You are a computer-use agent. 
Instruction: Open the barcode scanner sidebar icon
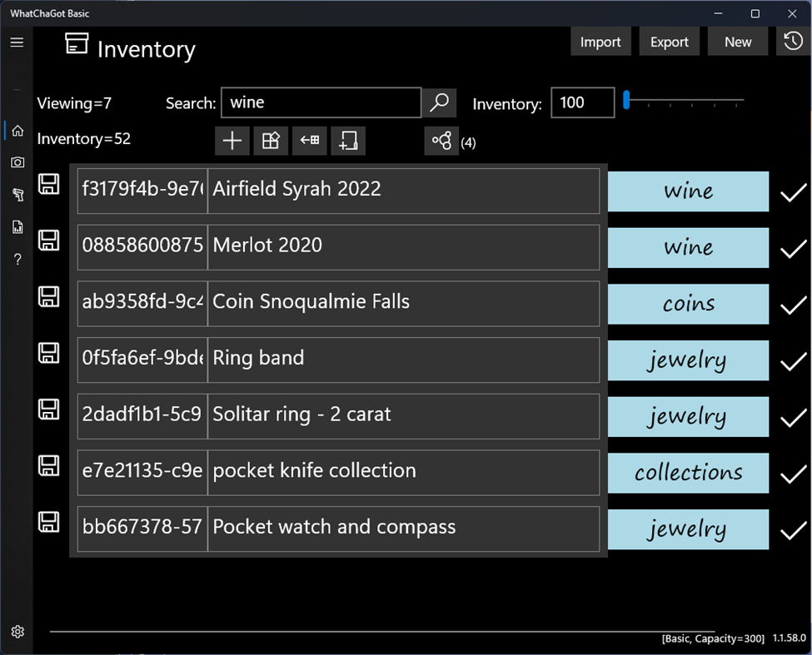pyautogui.click(x=17, y=195)
